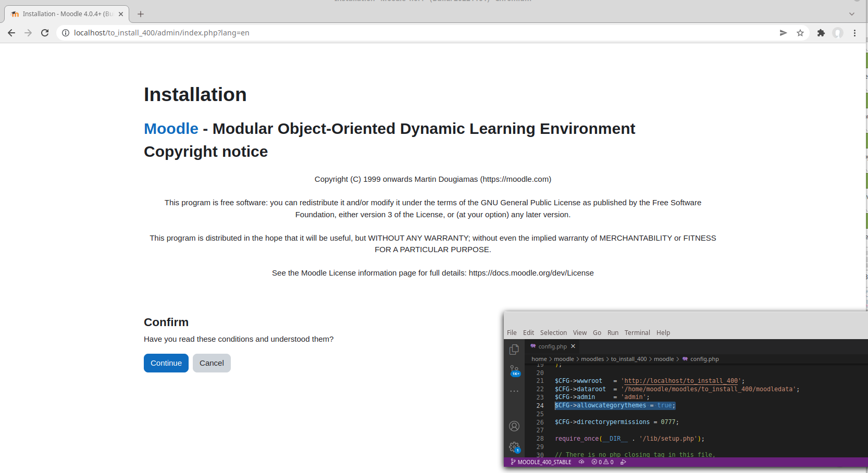Click the 'Copyright (C) 1999 onwards' line
868x473 pixels.
pyautogui.click(x=433, y=179)
